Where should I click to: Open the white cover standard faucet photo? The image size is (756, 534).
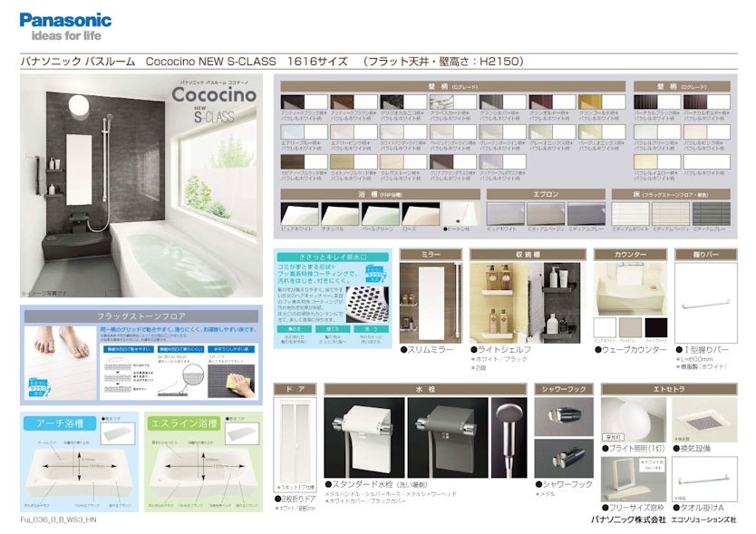(x=364, y=438)
